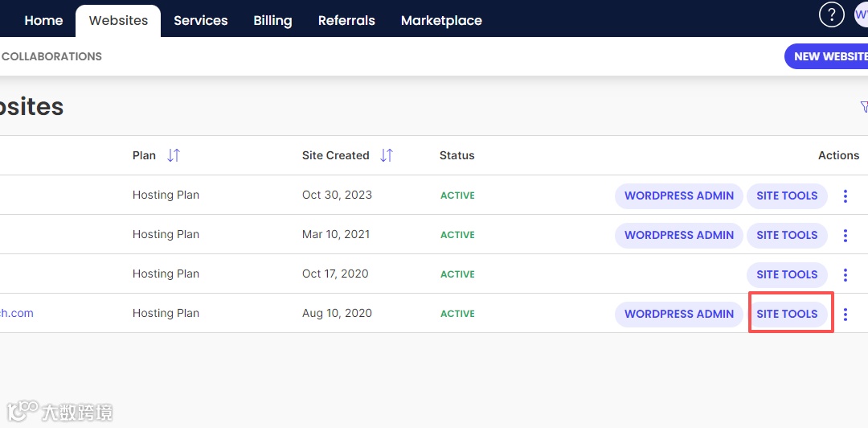The image size is (868, 428).
Task: Open the filter icon above the table
Action: click(x=864, y=107)
